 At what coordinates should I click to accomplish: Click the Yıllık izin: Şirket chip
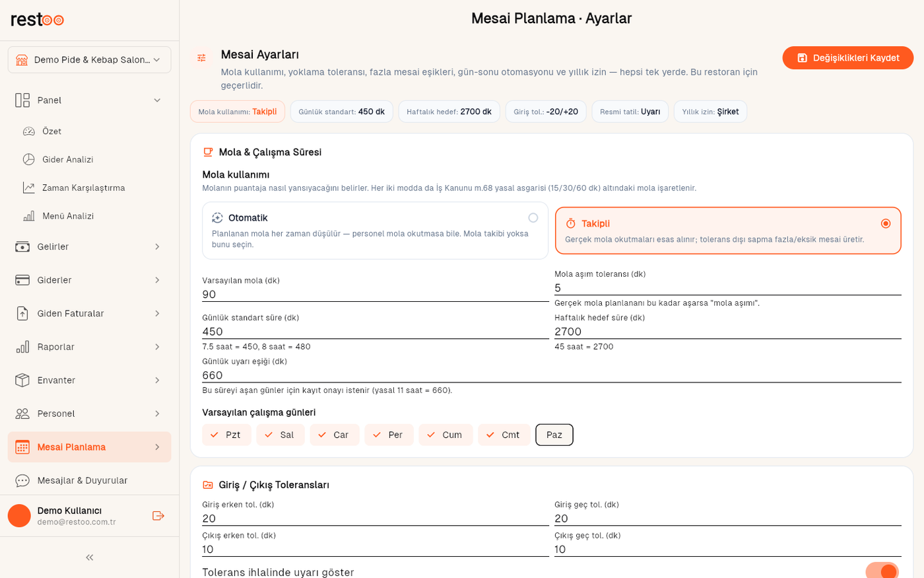point(710,112)
